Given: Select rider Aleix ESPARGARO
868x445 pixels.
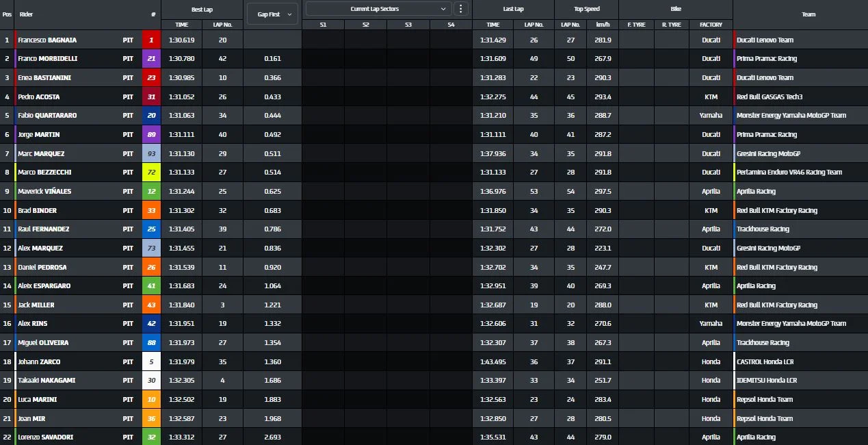Looking at the screenshot, I should 44,286.
